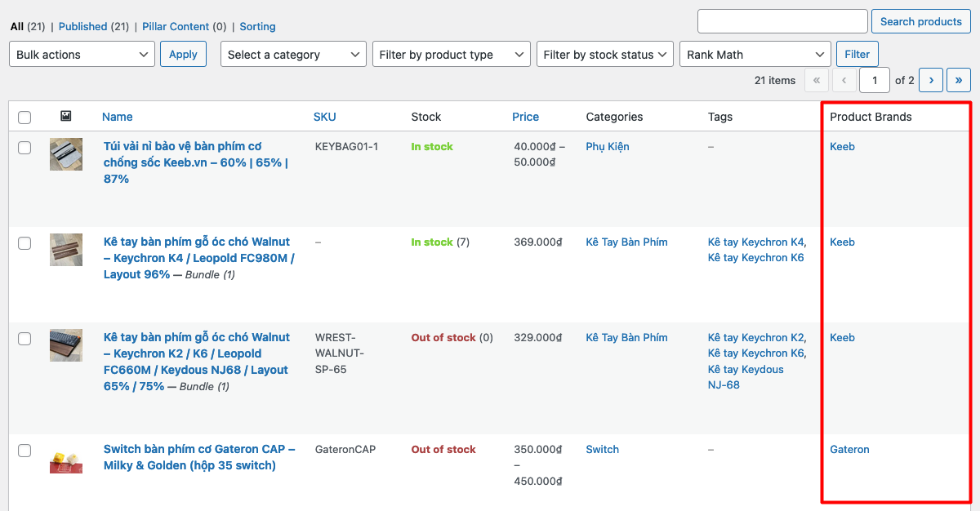Click the Apply bulk action button

point(183,54)
